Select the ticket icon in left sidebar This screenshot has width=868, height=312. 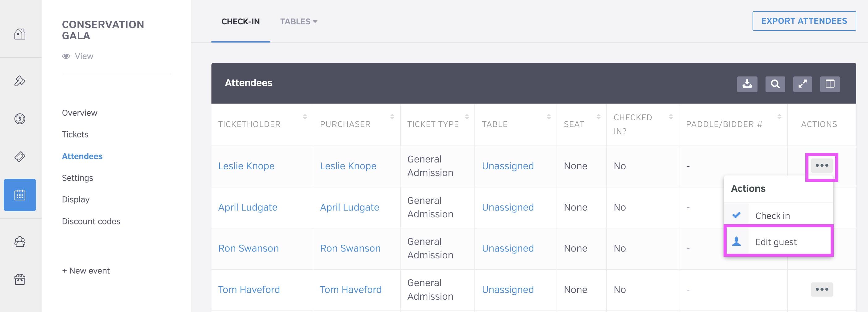point(20,157)
